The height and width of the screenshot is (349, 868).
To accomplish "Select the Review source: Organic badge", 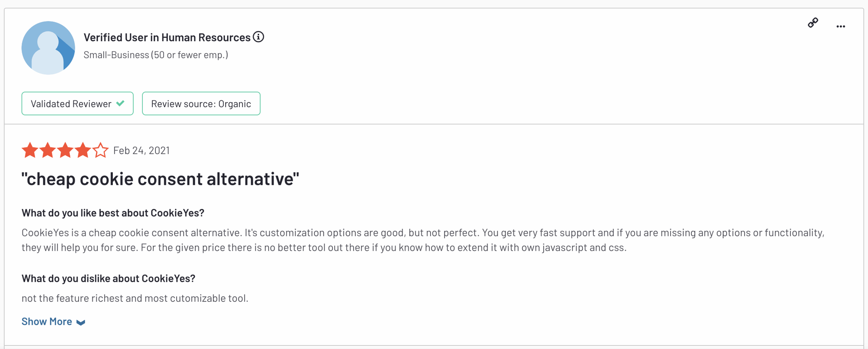I will point(201,103).
